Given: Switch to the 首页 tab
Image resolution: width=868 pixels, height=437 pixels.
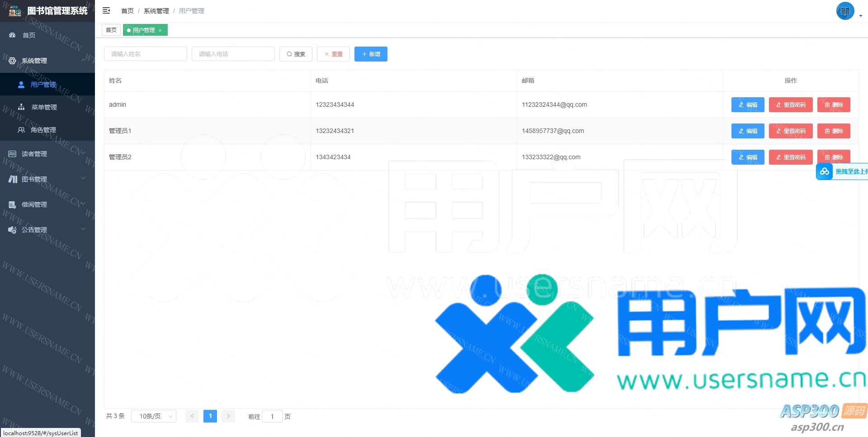Looking at the screenshot, I should 111,30.
